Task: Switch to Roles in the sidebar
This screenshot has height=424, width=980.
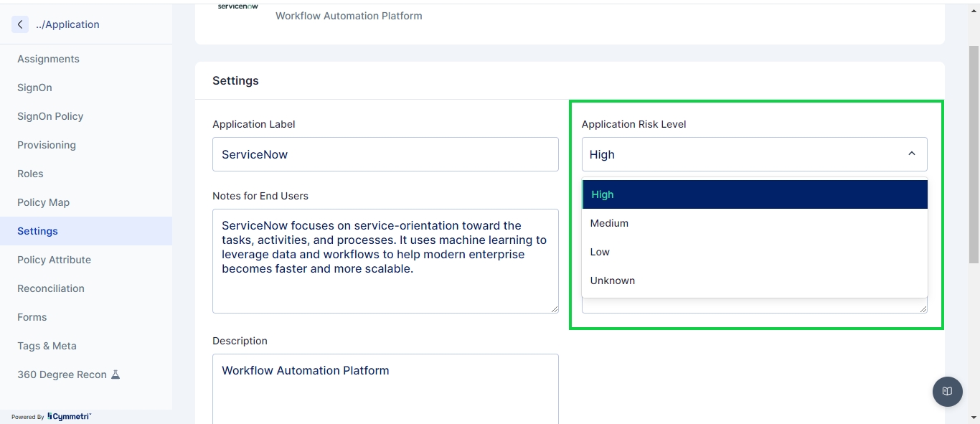Action: coord(30,174)
